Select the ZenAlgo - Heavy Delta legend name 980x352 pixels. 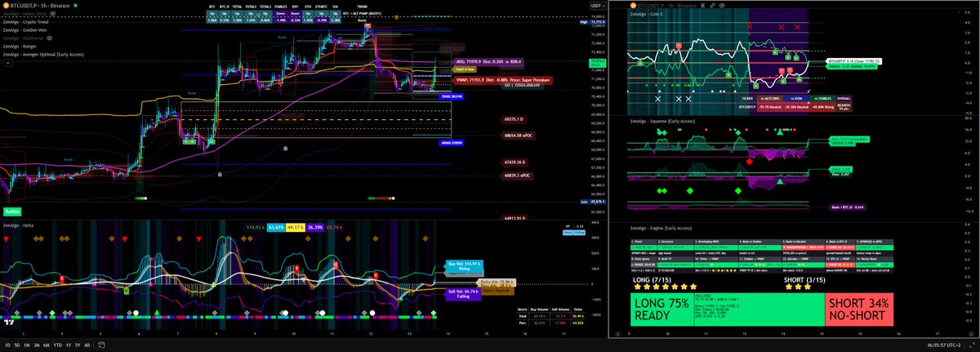pyautogui.click(x=25, y=13)
